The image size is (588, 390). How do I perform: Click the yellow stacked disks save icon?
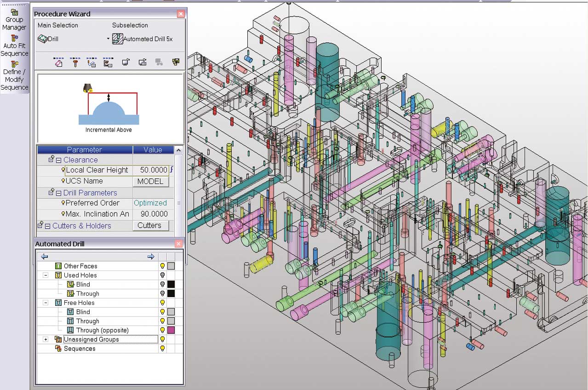coord(176,62)
